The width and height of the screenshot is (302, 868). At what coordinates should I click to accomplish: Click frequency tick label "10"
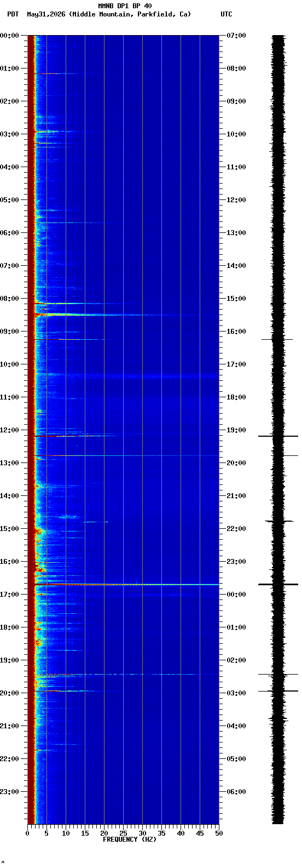pos(66,833)
